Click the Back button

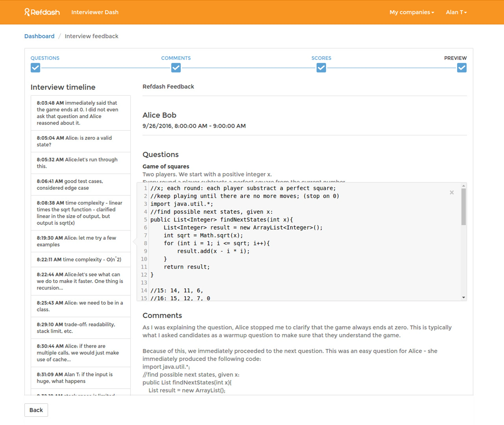coord(36,410)
